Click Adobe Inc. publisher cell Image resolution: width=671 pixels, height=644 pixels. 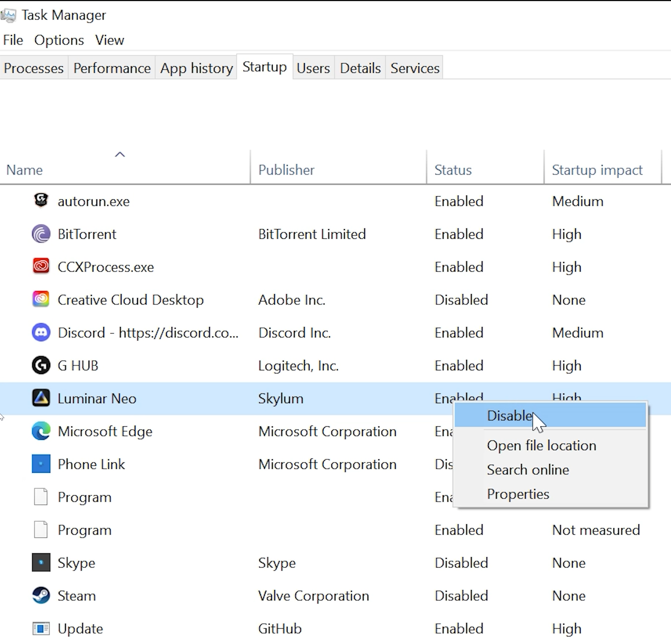coord(292,300)
